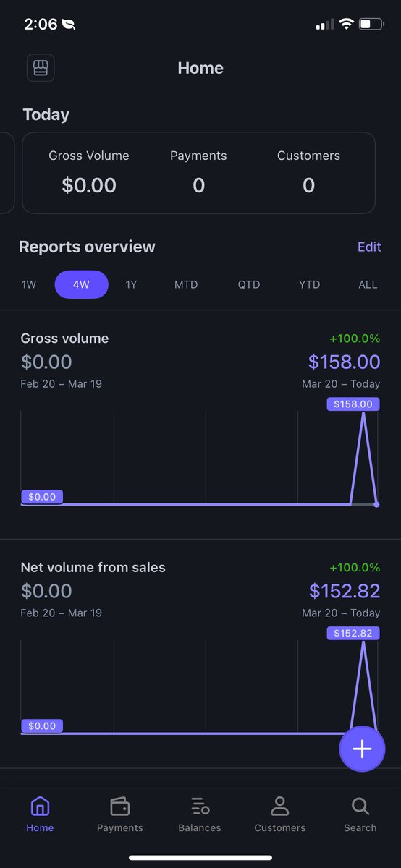This screenshot has width=401, height=868.
Task: Tap the $152.82 peak label on chart
Action: coord(353,634)
